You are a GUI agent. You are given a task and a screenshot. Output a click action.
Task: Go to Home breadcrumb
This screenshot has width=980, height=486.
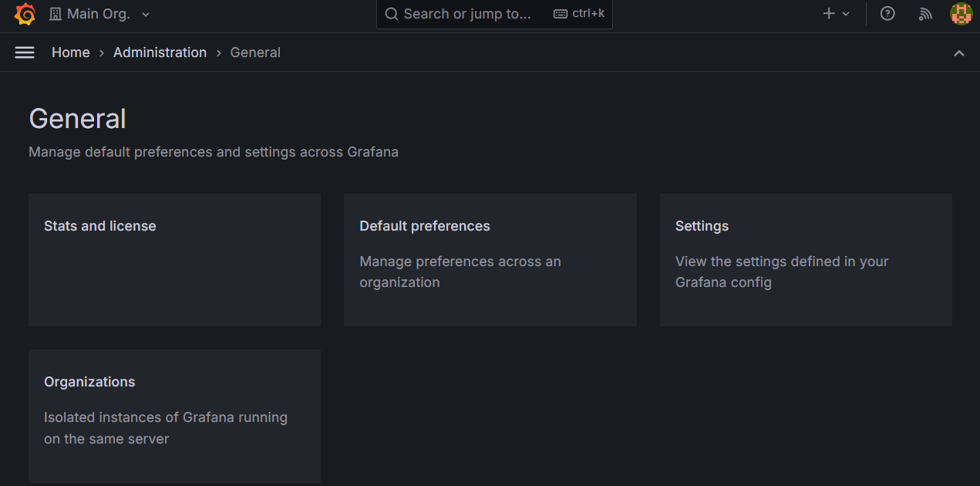click(71, 52)
